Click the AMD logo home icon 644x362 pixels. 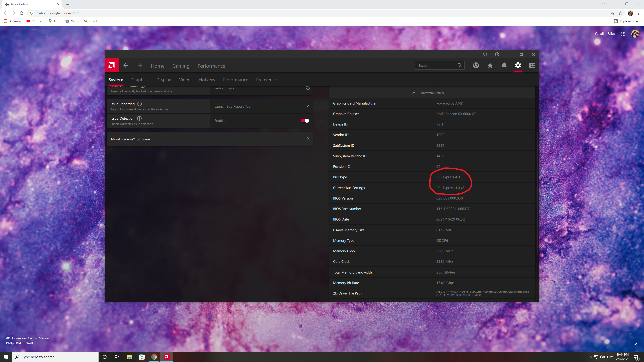point(111,66)
